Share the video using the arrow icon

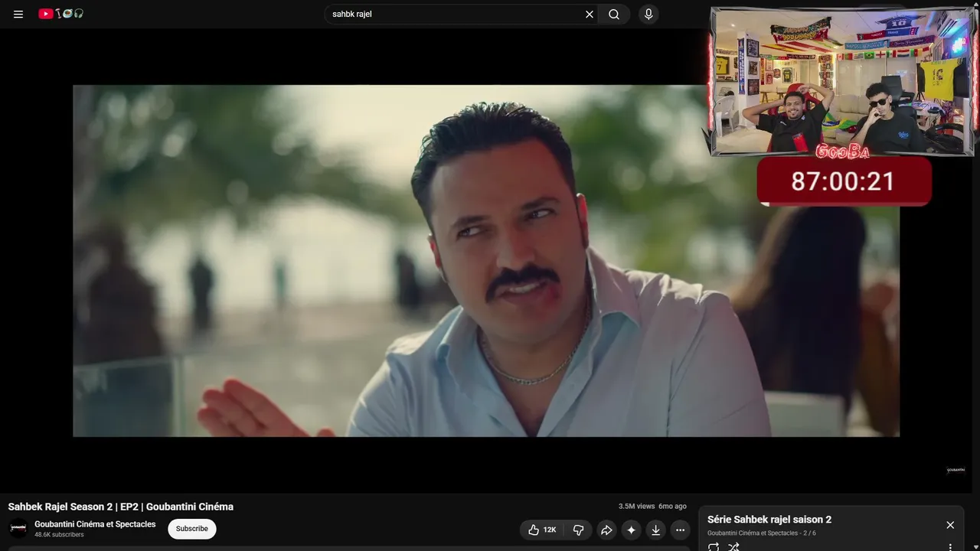click(606, 530)
